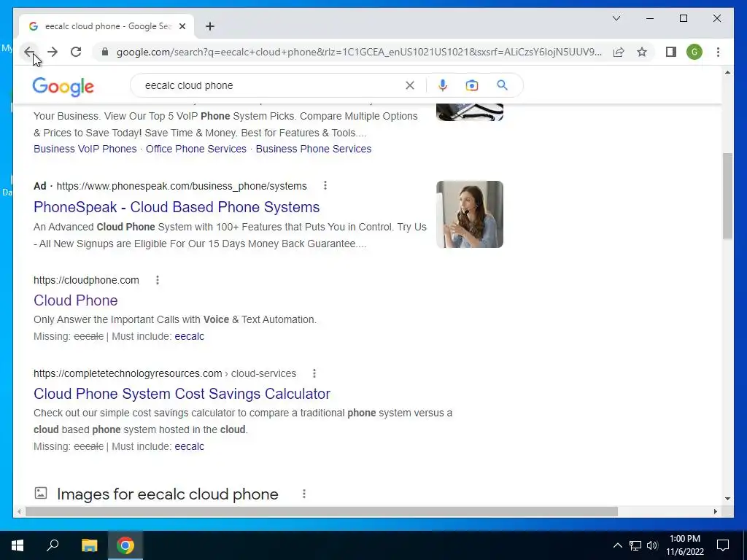The height and width of the screenshot is (560, 747).
Task: Click the PhoneSpeak ad woman thumbnail
Action: pos(470,214)
